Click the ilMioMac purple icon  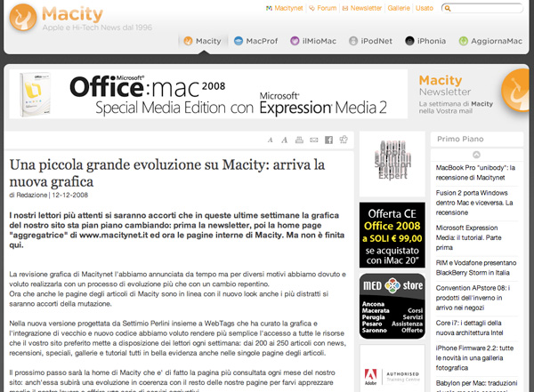(x=295, y=41)
